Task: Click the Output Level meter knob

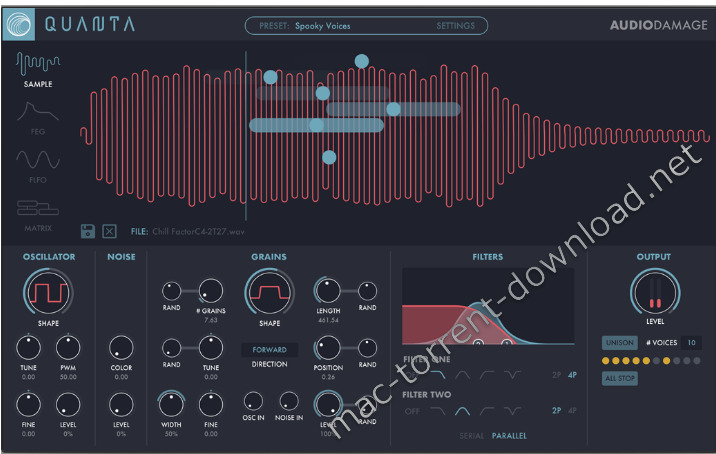Action: coord(655,292)
